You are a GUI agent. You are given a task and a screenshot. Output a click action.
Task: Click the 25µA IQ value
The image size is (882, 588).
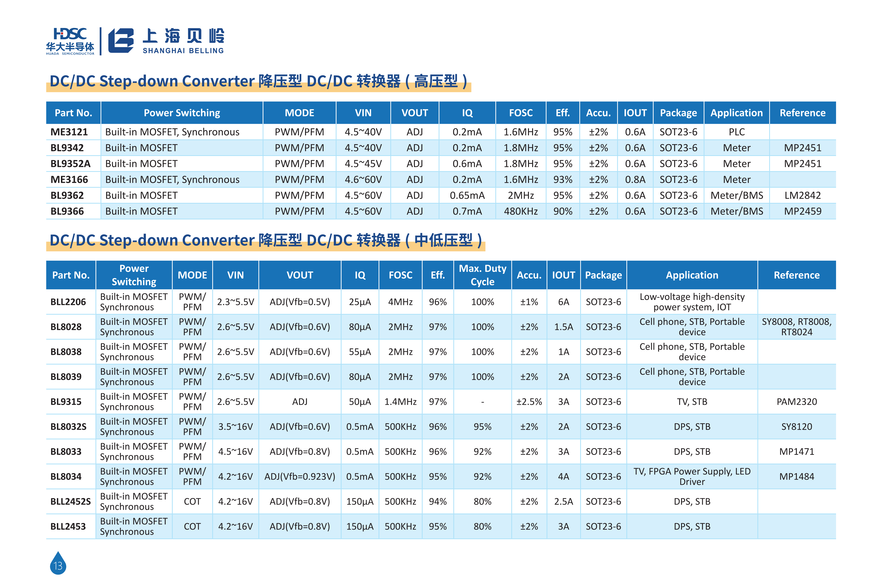click(x=360, y=302)
